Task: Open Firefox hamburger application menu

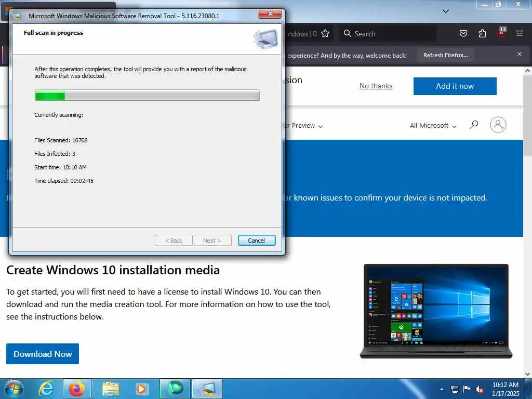Action: click(520, 33)
